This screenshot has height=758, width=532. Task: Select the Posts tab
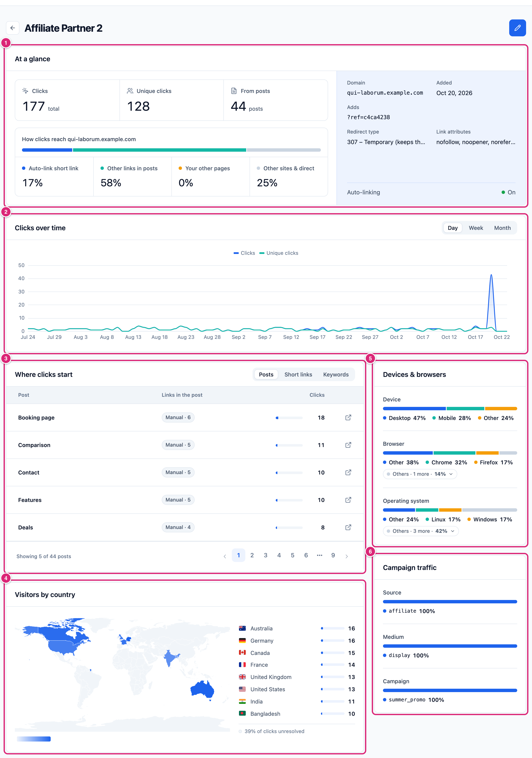[266, 374]
